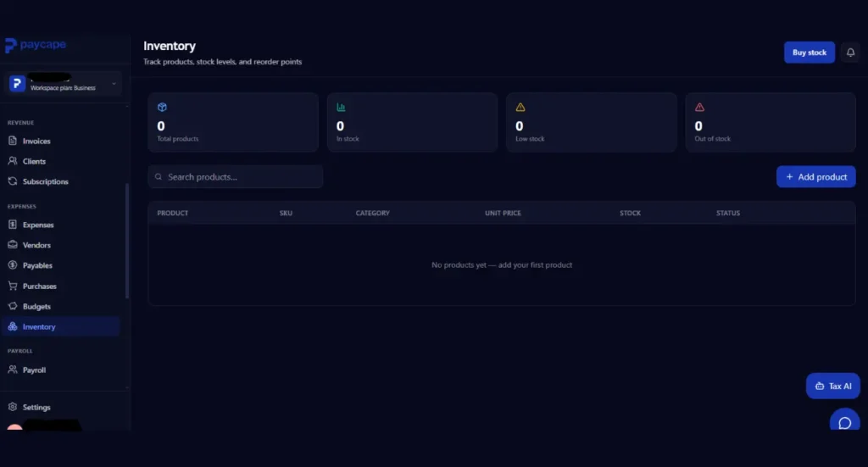Click the Payroll people icon
The height and width of the screenshot is (467, 868).
tap(12, 370)
